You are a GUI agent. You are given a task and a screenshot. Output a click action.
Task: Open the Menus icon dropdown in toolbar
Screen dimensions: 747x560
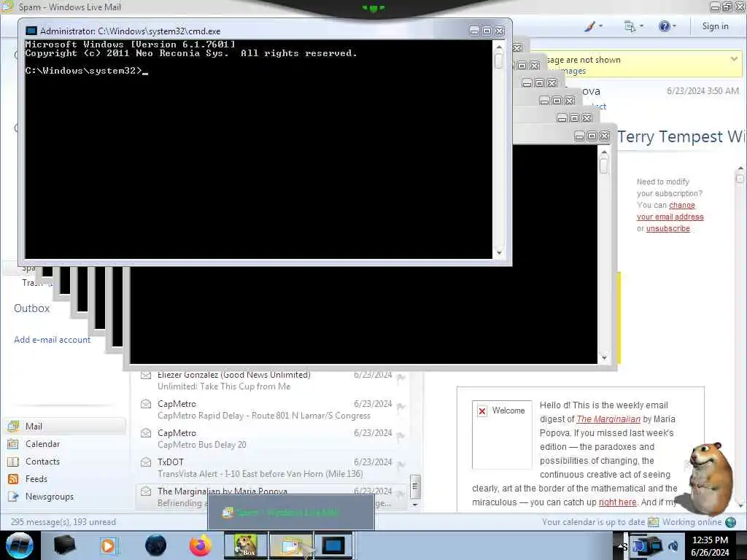tap(634, 26)
